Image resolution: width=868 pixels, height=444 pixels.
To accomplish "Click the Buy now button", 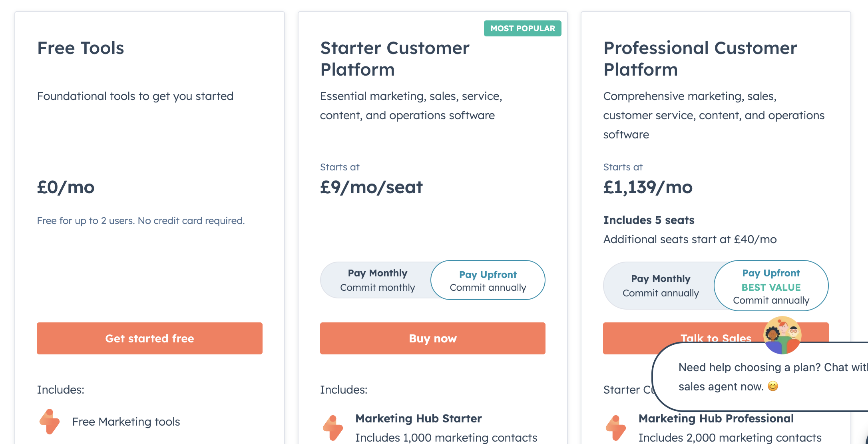I will (x=433, y=338).
